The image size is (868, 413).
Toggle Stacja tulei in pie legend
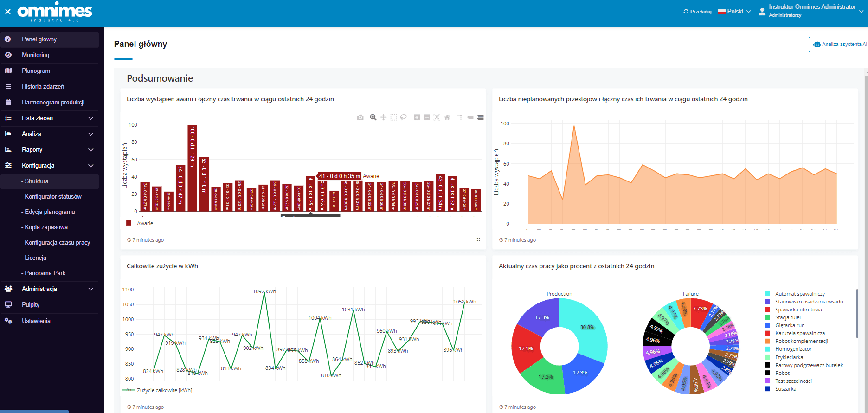tap(783, 317)
